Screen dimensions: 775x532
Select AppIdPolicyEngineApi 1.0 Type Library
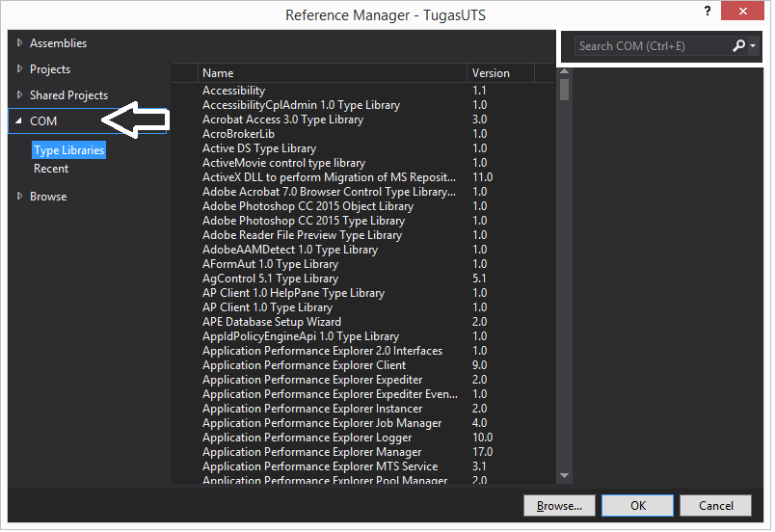click(x=363, y=336)
